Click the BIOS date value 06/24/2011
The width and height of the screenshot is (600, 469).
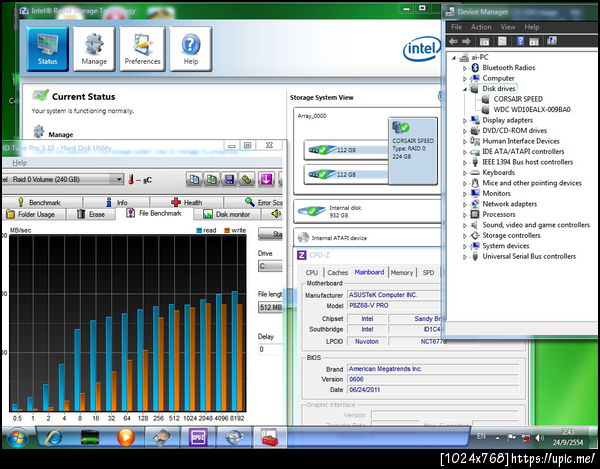[434, 390]
